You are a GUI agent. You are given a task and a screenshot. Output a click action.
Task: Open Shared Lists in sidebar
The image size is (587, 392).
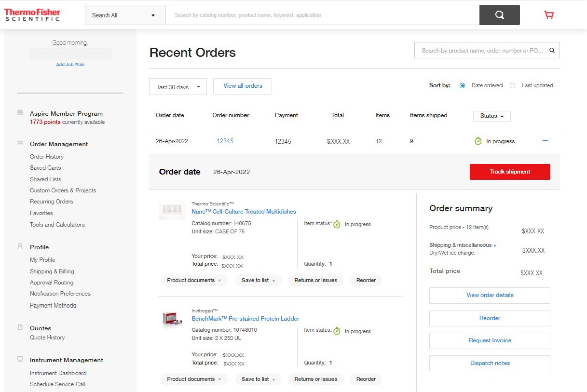pos(45,179)
